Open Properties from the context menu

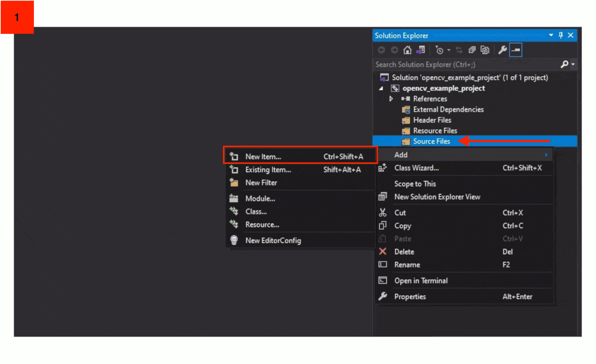(x=464, y=297)
